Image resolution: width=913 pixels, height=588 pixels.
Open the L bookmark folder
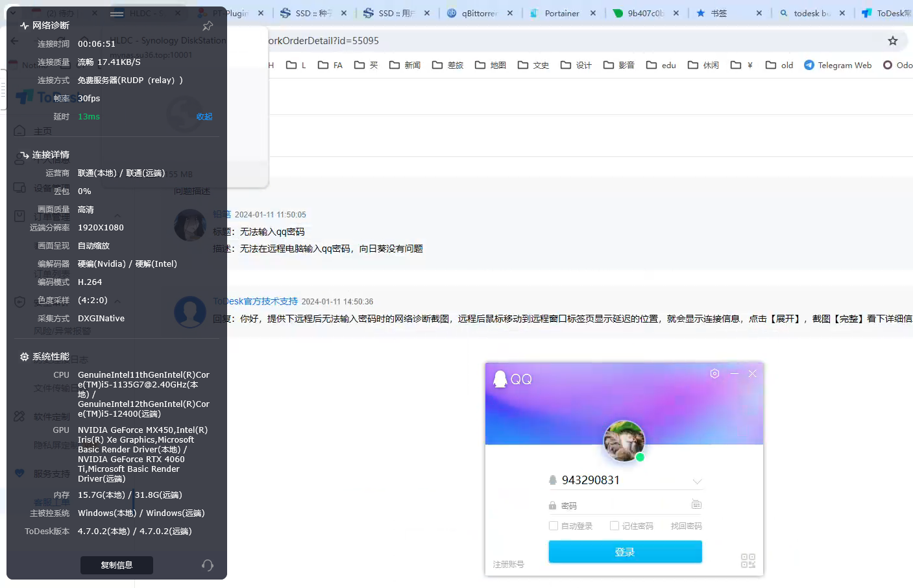pyautogui.click(x=296, y=65)
